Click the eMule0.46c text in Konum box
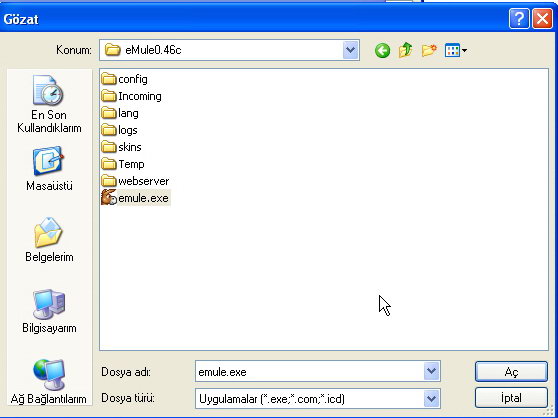The image size is (558, 418). click(x=153, y=50)
